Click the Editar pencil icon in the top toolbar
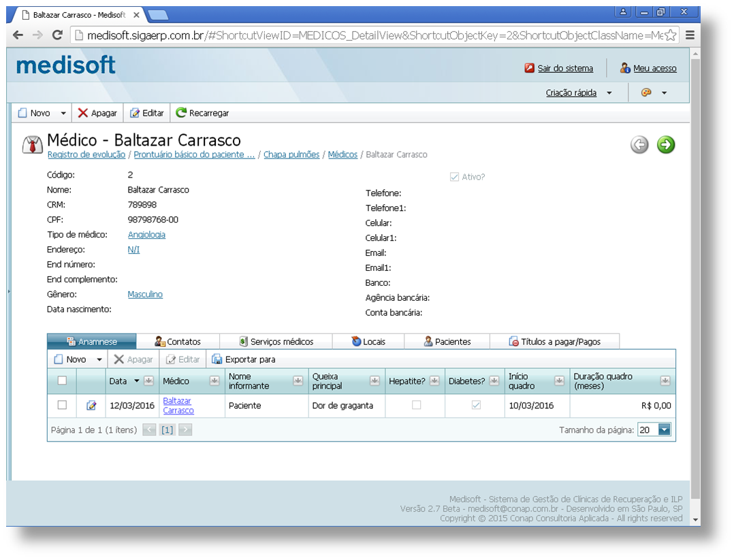The width and height of the screenshot is (734, 560). coord(134,113)
